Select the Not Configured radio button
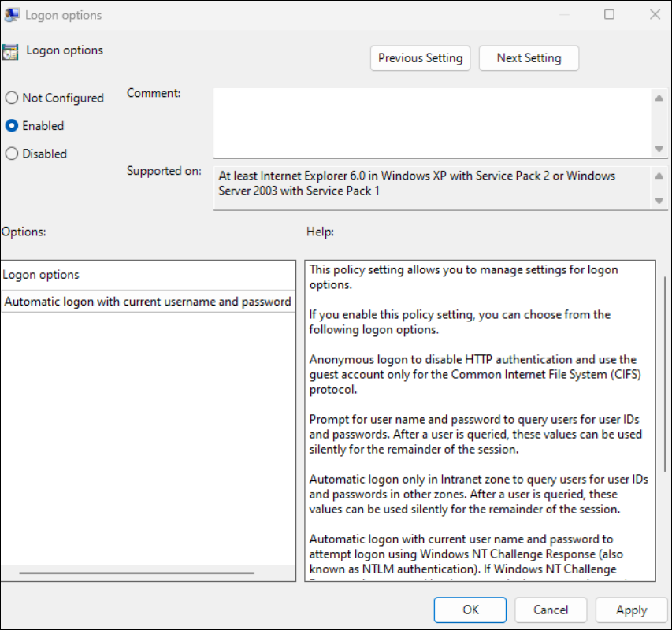This screenshot has height=630, width=672. (12, 98)
